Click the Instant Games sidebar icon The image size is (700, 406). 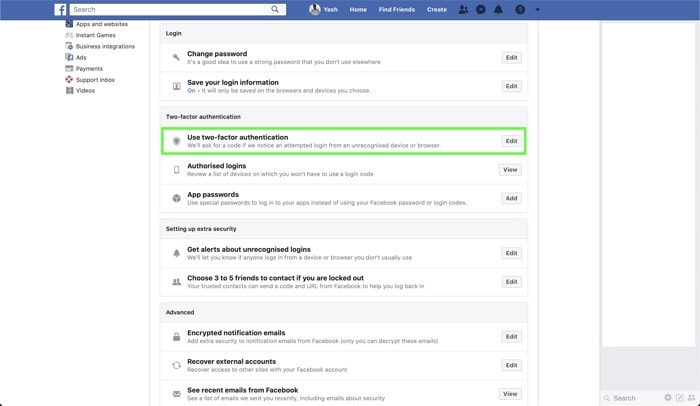tap(69, 35)
